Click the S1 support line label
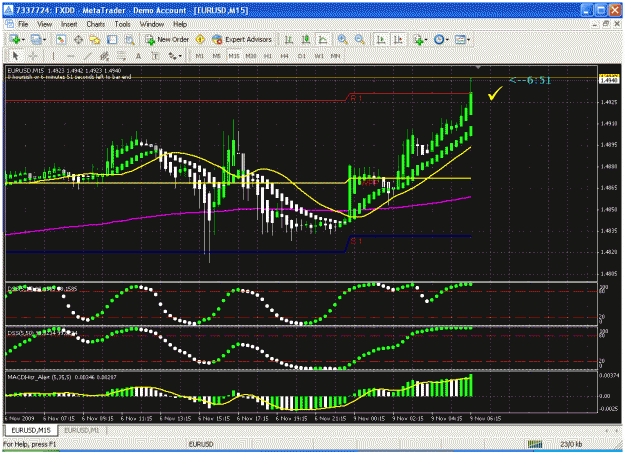The image size is (625, 452). click(x=356, y=241)
